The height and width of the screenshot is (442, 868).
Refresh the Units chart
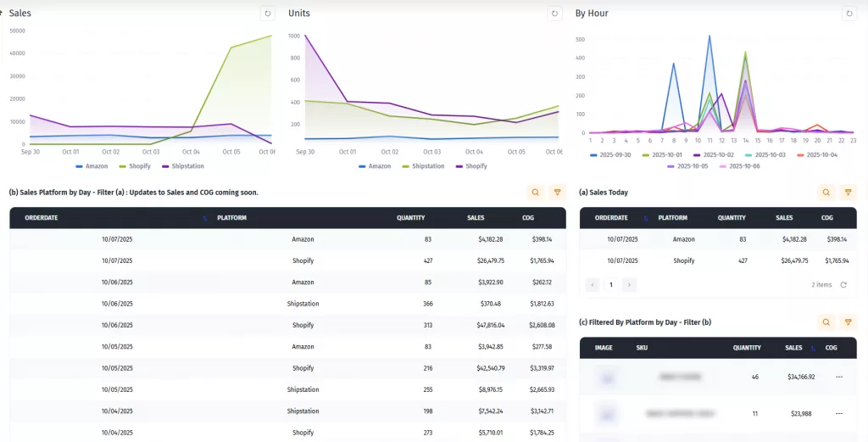click(554, 14)
